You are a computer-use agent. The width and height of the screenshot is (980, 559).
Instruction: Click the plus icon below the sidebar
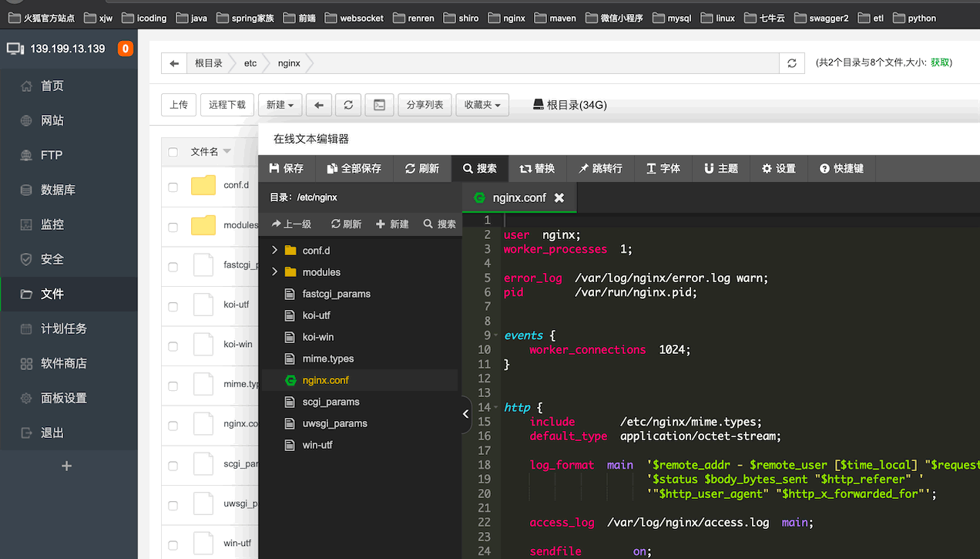(67, 466)
